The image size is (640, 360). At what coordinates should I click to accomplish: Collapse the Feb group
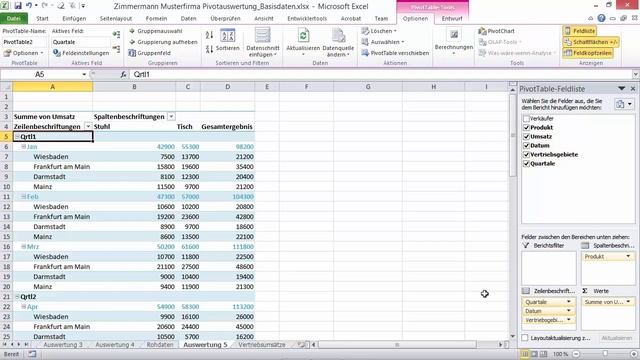point(24,196)
